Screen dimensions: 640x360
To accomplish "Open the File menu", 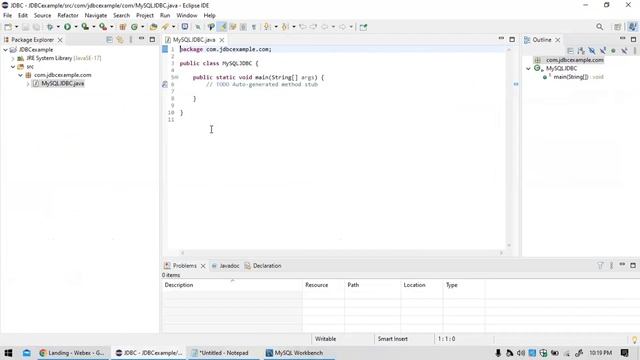I will 7,16.
